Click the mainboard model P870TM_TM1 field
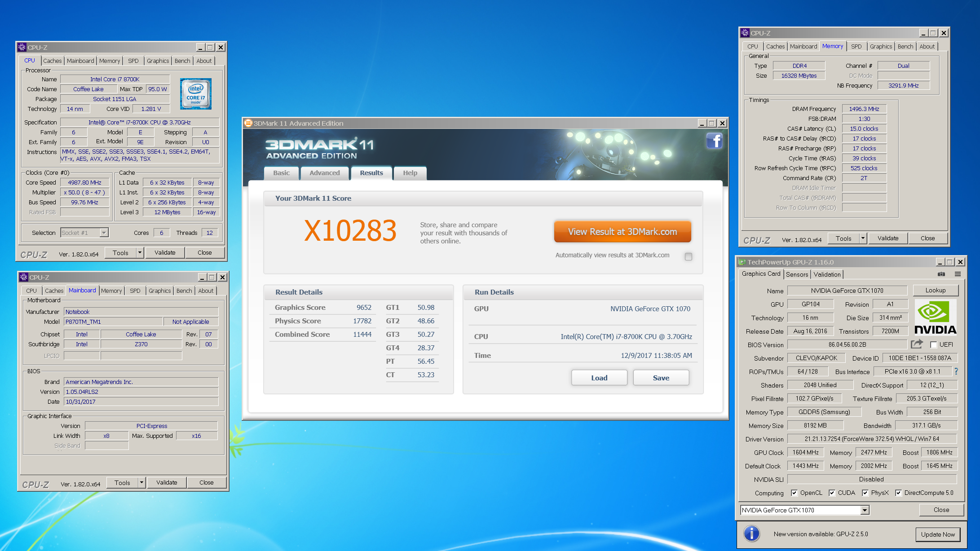Screen dimensions: 980x551 [113, 322]
